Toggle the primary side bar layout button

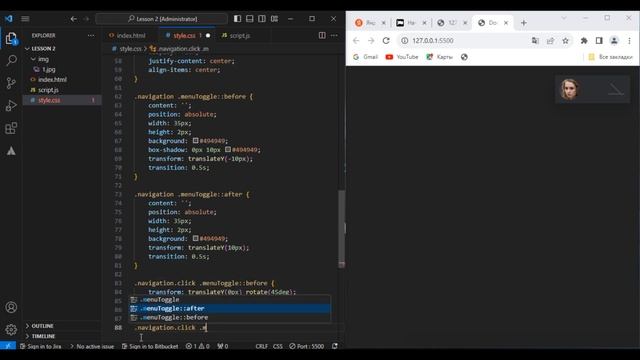tap(238, 19)
